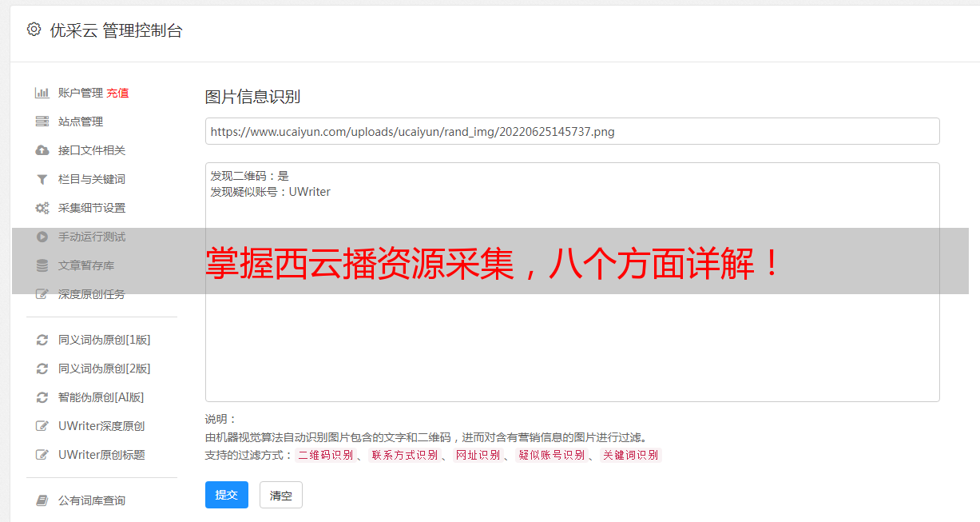Select 智能伪原创[AI版] in sidebar
This screenshot has height=522, width=980.
coord(101,397)
